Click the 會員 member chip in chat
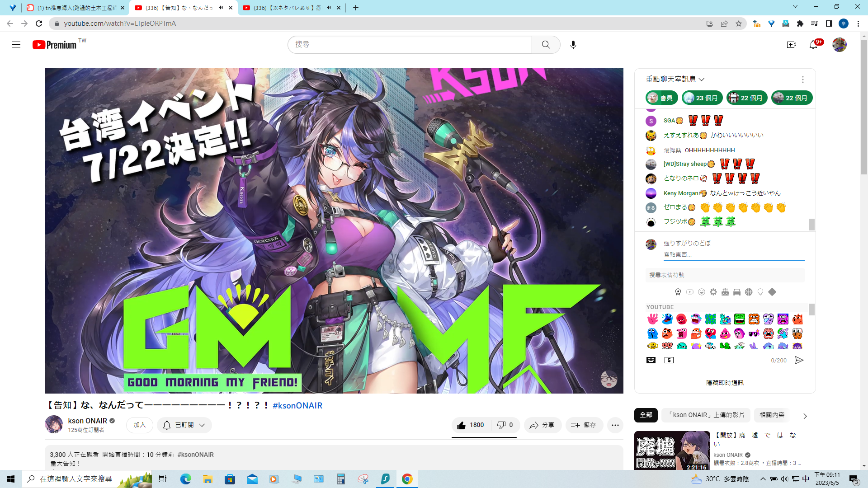Image resolution: width=868 pixels, height=488 pixels. 661,98
